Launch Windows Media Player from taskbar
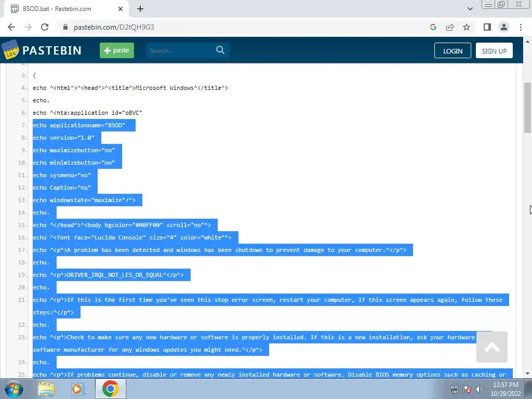Image resolution: width=532 pixels, height=399 pixels. [77, 389]
